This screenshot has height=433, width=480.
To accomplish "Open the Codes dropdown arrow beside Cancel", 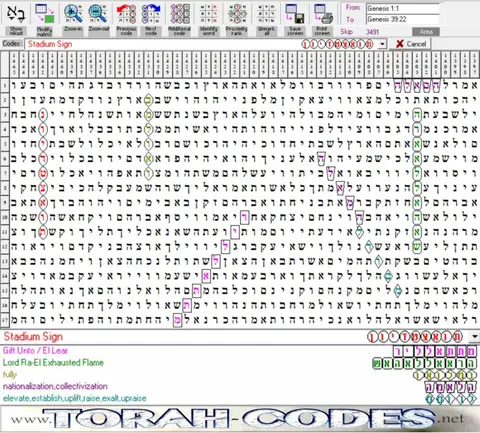I will coord(383,44).
